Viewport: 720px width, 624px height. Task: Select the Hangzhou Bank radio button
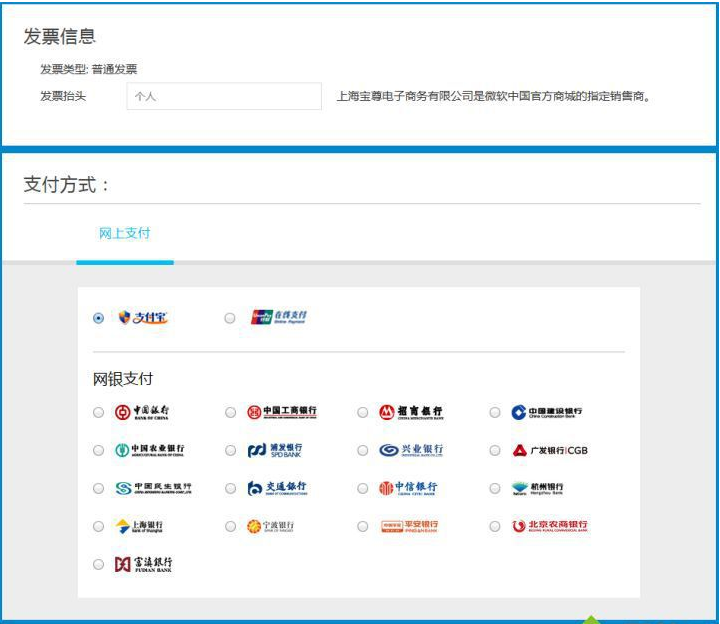pyautogui.click(x=495, y=489)
